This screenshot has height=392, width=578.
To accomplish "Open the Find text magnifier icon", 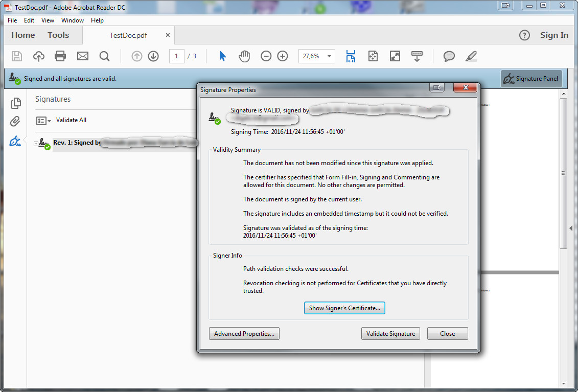I will [104, 56].
